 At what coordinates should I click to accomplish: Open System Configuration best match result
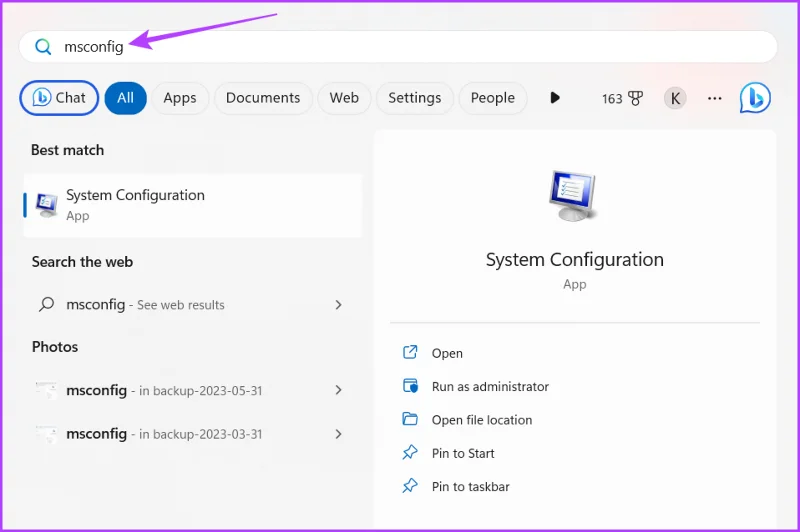tap(193, 206)
